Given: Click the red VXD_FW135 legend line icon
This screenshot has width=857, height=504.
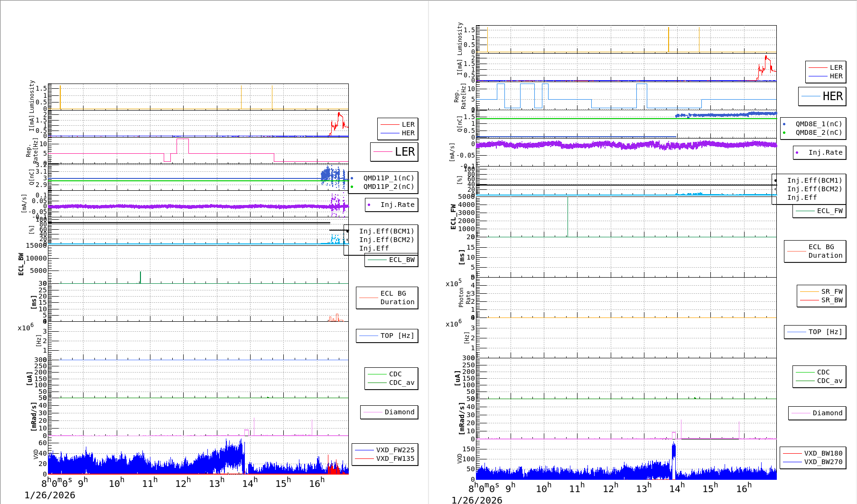Looking at the screenshot, I should 364,459.
